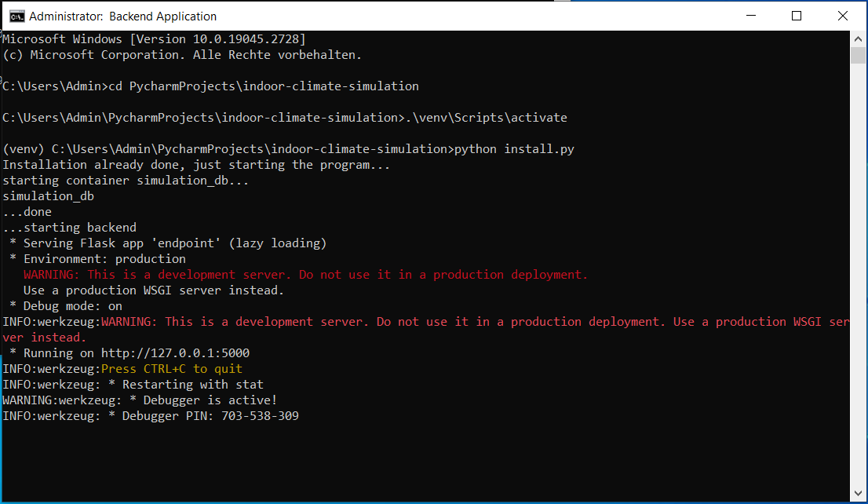Click the 'Use a production WSGI server instead.' line

point(154,290)
